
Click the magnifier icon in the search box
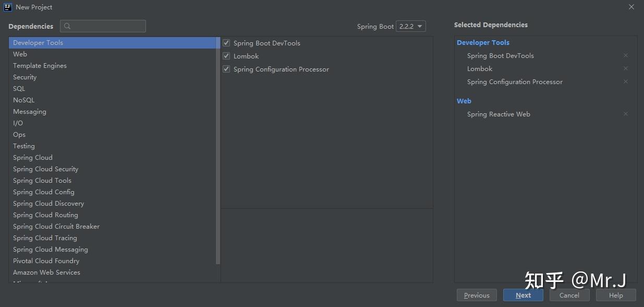(x=67, y=26)
